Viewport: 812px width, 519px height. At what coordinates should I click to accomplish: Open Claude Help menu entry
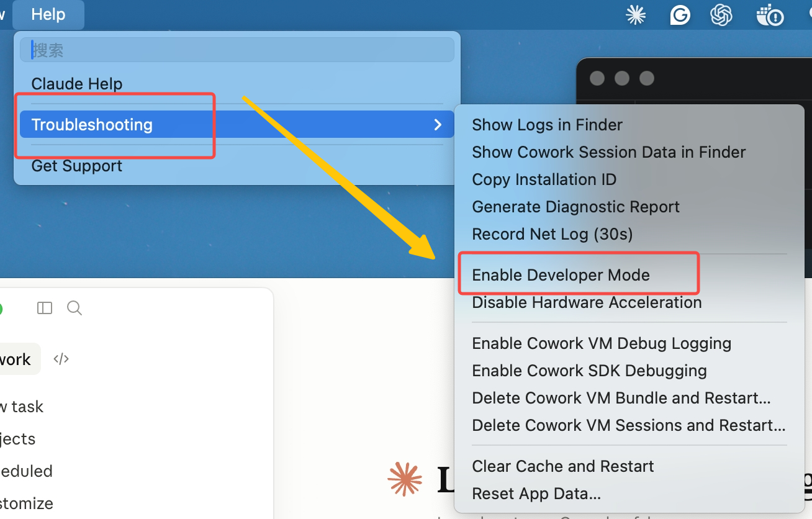click(x=76, y=83)
